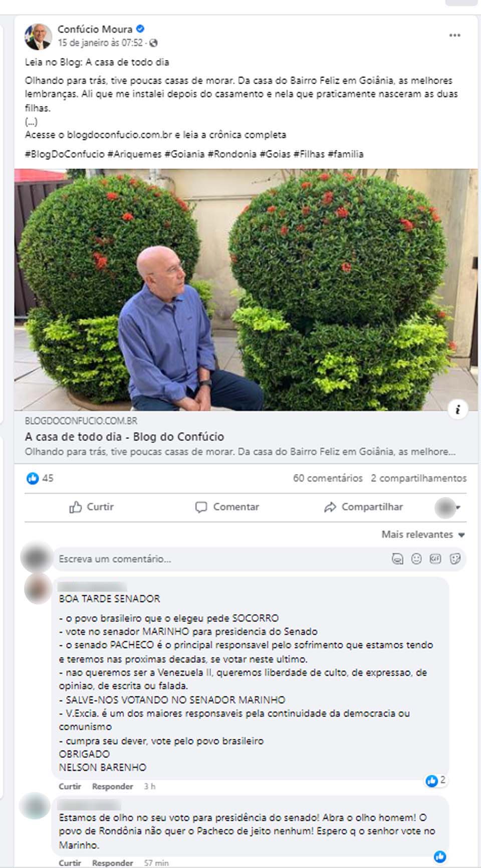Open the profile switcher dropdown next to Compartilhar

tap(448, 508)
